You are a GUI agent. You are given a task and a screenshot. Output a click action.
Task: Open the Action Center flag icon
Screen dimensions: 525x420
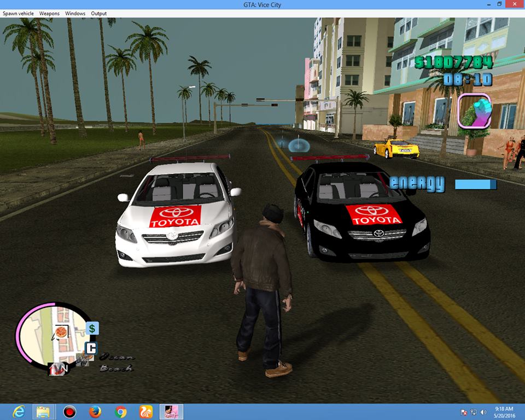coord(463,411)
